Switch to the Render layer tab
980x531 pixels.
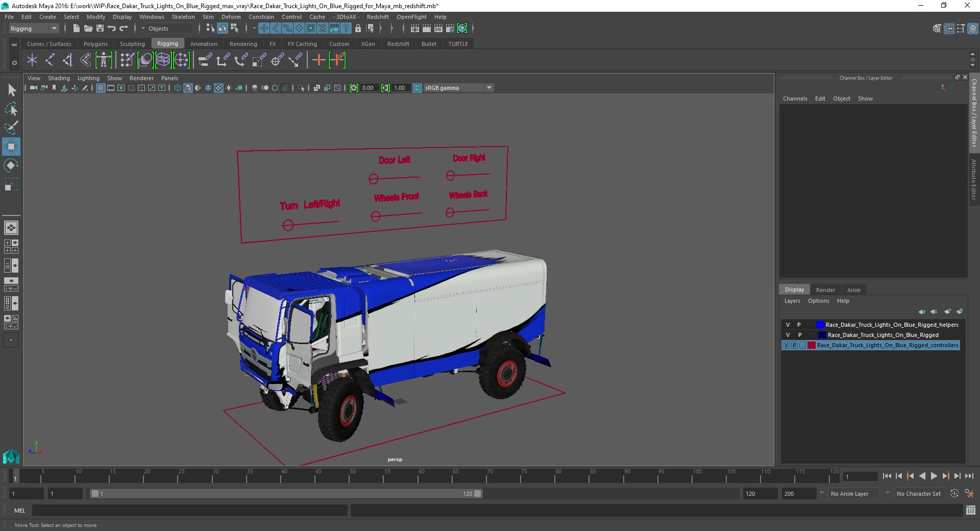pos(825,290)
